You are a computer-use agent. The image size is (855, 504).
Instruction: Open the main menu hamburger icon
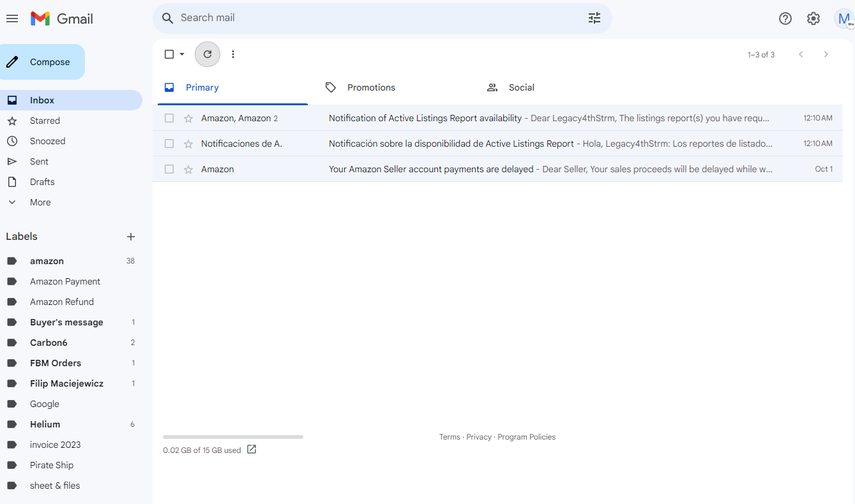[x=12, y=19]
